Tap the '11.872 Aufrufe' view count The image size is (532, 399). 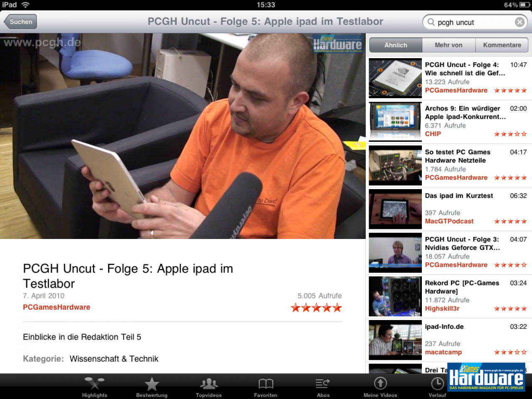pos(447,300)
